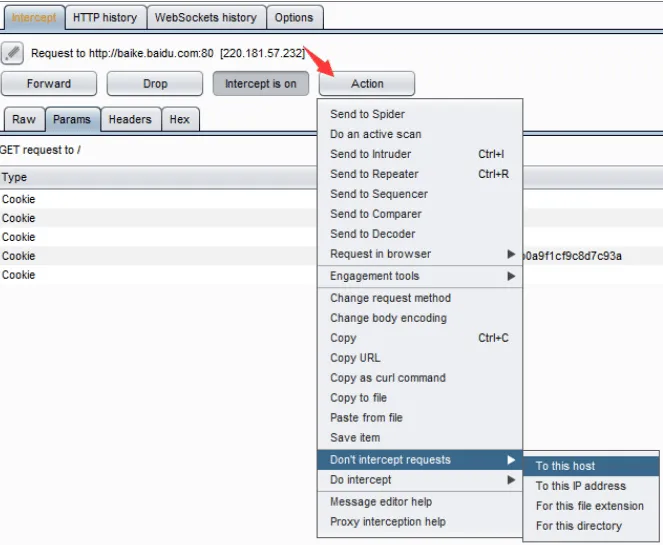Screen dimensions: 663x545
Task: Select Copy as curl command
Action: [420, 378]
